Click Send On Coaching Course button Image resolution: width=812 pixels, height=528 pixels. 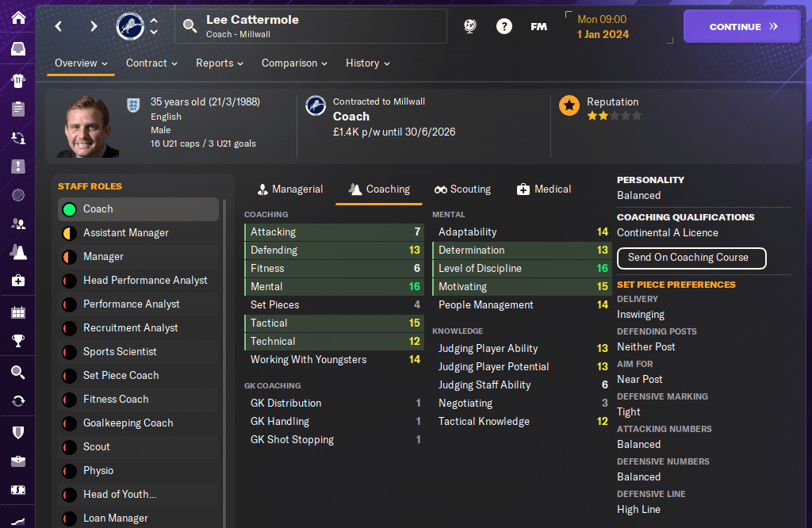point(691,258)
